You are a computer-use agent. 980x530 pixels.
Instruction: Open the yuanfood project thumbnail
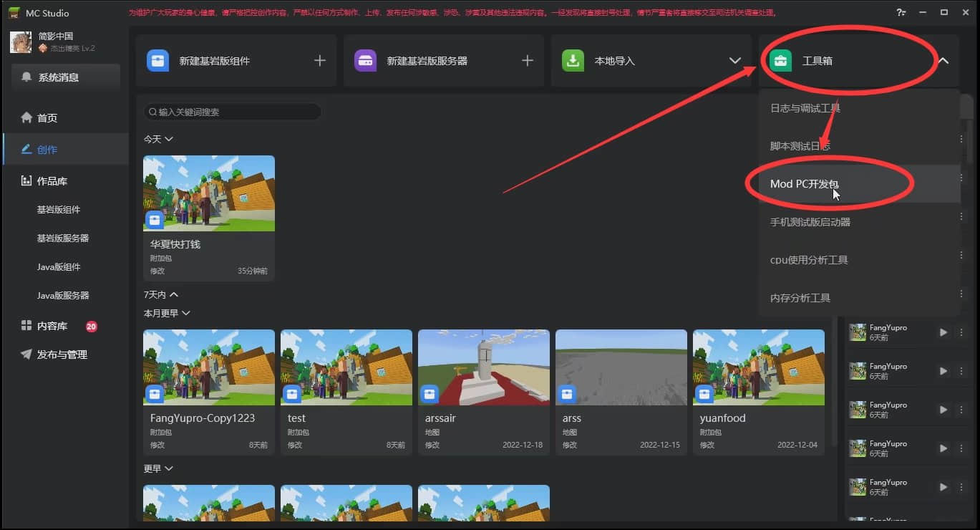759,367
